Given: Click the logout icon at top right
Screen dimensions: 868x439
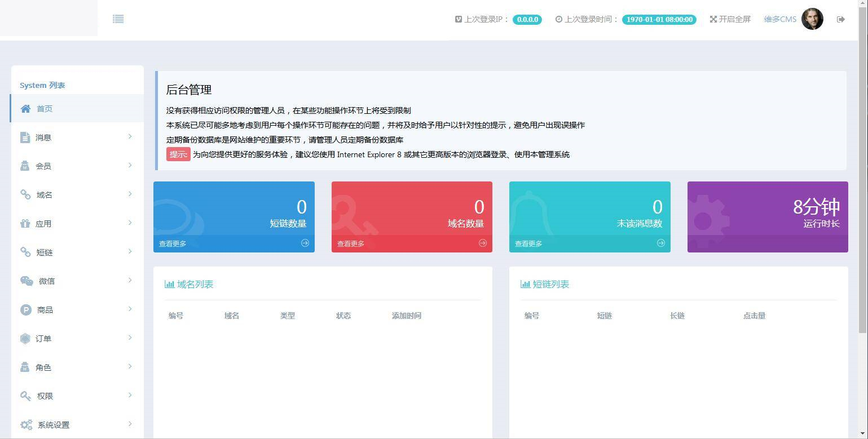Looking at the screenshot, I should [x=840, y=19].
